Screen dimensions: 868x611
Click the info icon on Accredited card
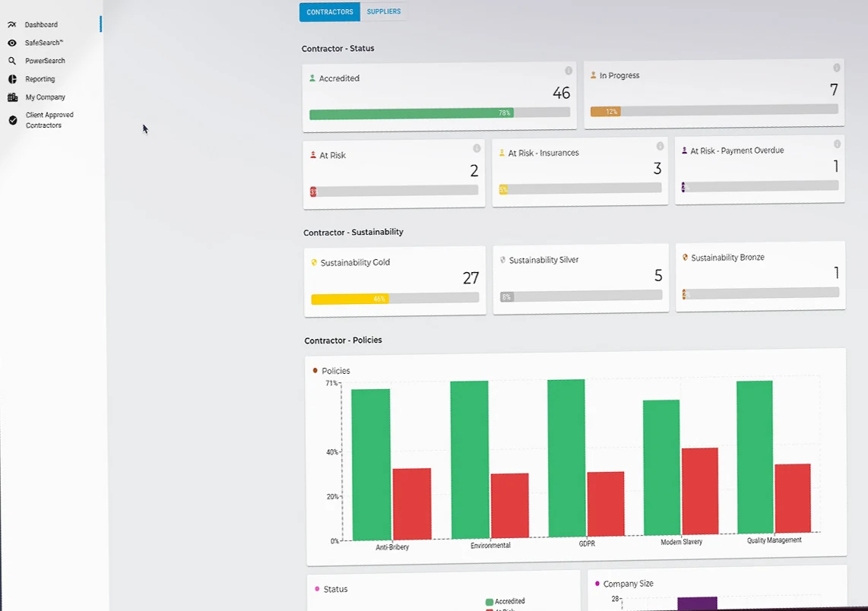click(569, 70)
